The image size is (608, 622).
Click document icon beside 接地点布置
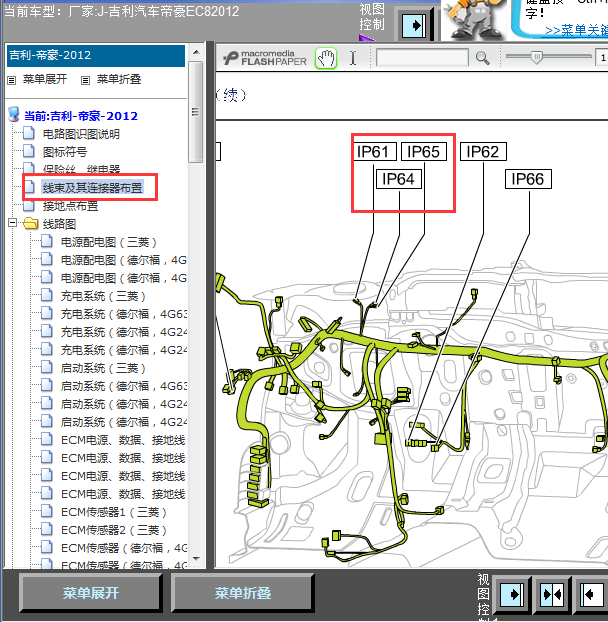29,205
